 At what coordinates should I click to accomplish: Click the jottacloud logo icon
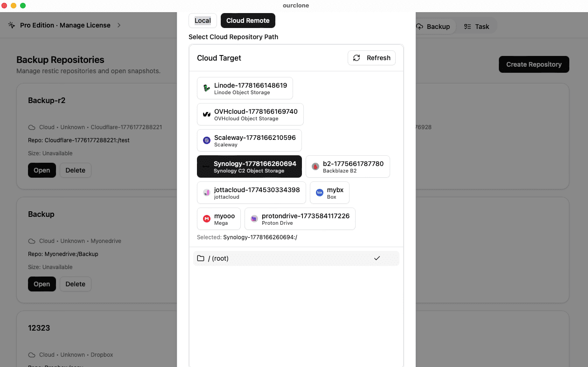point(207,193)
